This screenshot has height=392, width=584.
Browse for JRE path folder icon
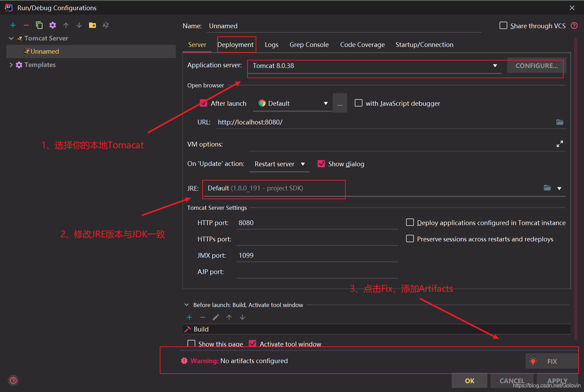coord(547,188)
